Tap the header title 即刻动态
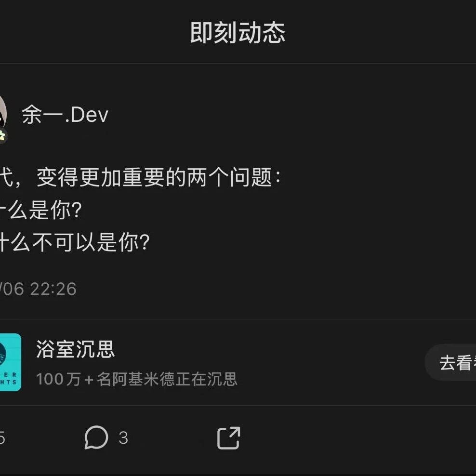476x476 pixels. coord(238,33)
